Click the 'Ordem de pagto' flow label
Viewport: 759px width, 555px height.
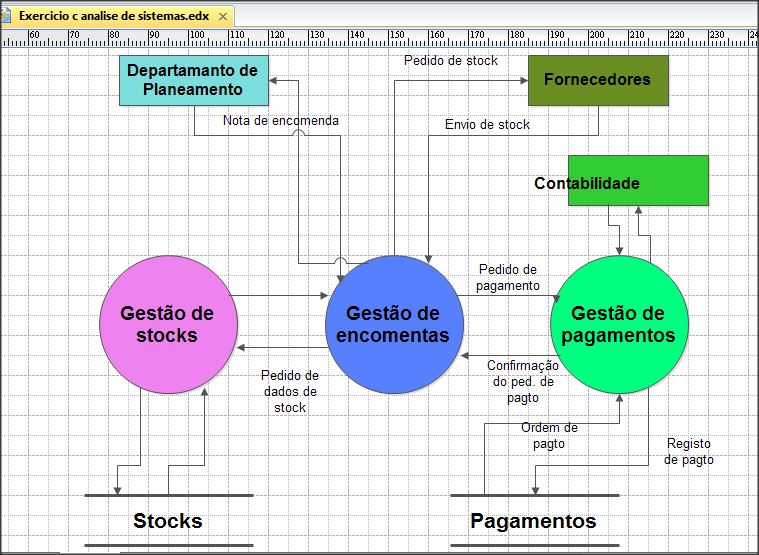[x=549, y=435]
